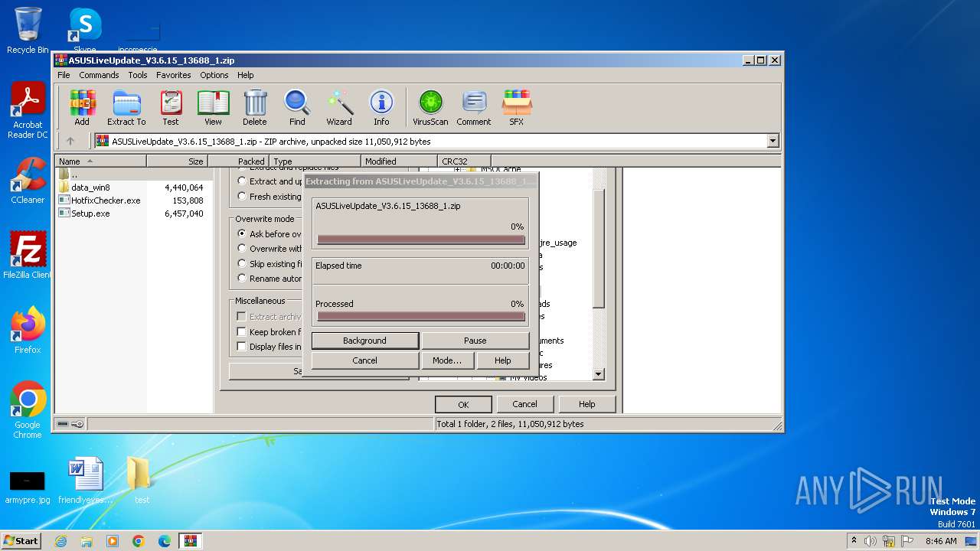Click the folder tree scrollbar down arrow
Viewport: 980px width, 551px height.
pos(599,374)
